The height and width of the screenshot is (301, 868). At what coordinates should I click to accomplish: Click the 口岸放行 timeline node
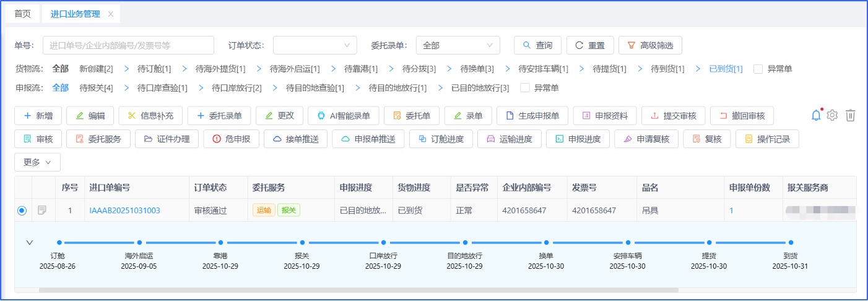click(x=384, y=243)
